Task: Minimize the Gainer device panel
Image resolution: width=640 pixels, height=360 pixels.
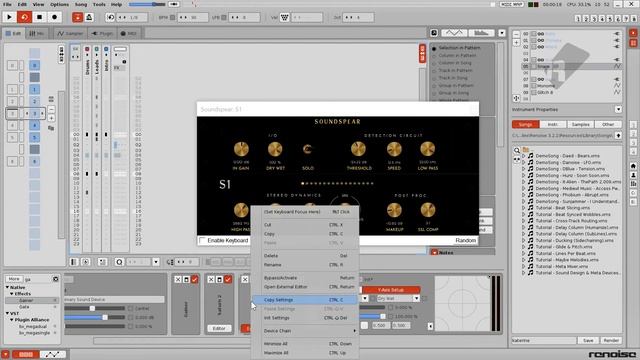Action: click(x=186, y=279)
